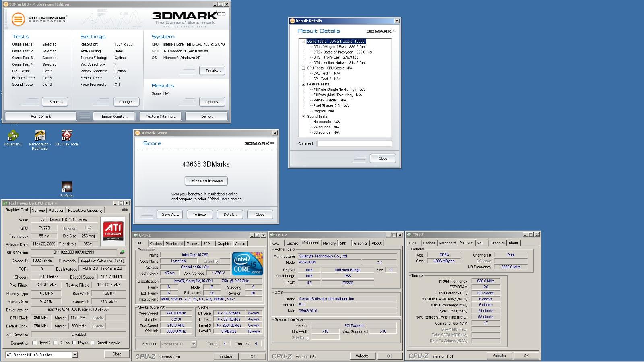
Task: Collapse the Game Tests tree node
Action: (x=303, y=41)
